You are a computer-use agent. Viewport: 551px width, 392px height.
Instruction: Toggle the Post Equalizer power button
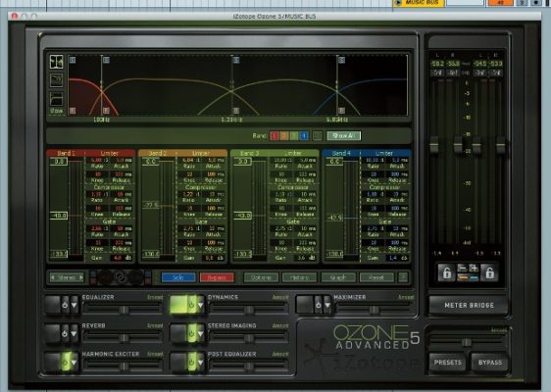191,362
